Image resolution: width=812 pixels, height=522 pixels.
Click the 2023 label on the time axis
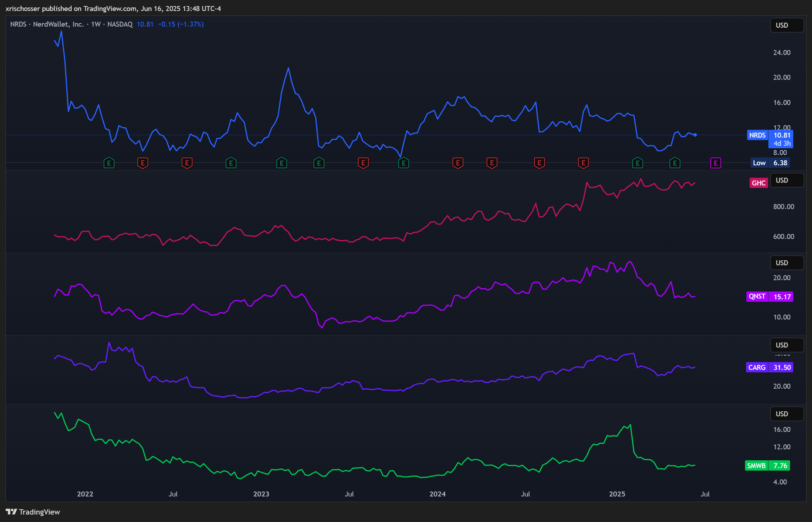click(261, 494)
